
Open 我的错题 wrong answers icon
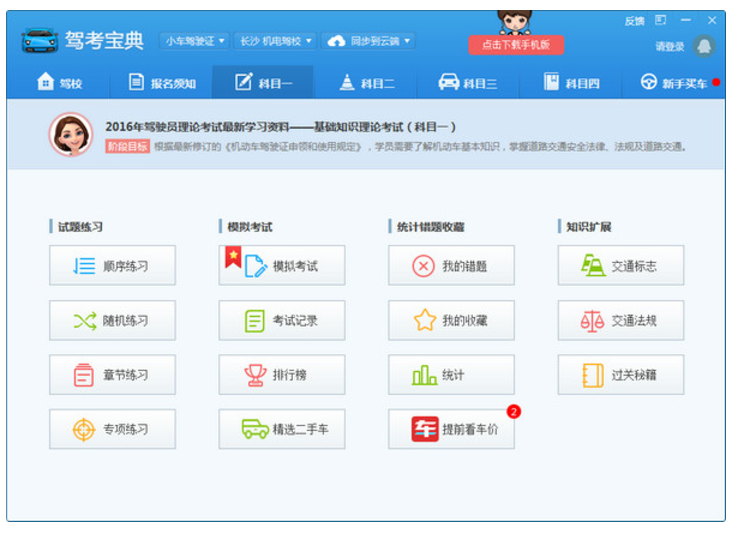424,266
